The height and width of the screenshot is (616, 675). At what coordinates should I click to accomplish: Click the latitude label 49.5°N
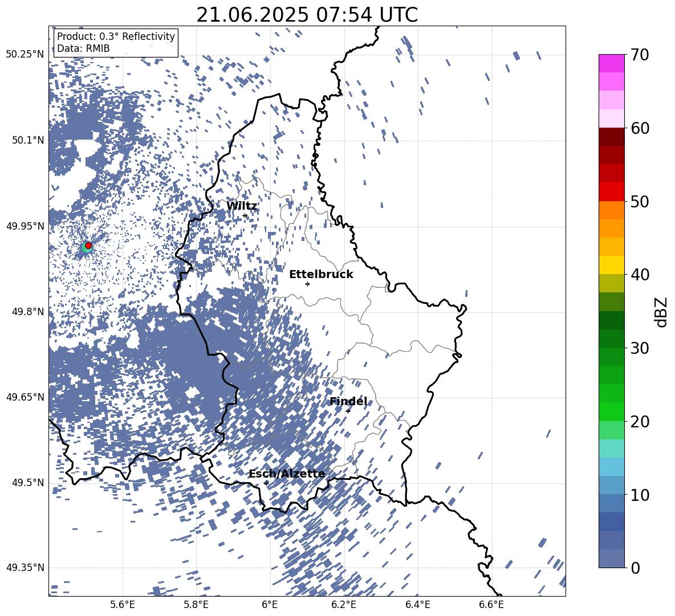click(x=27, y=483)
